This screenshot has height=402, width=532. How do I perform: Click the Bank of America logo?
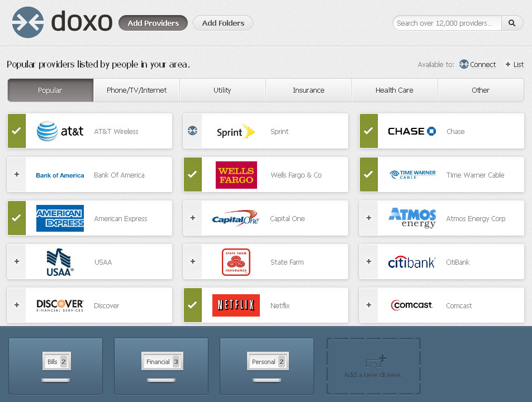(60, 175)
